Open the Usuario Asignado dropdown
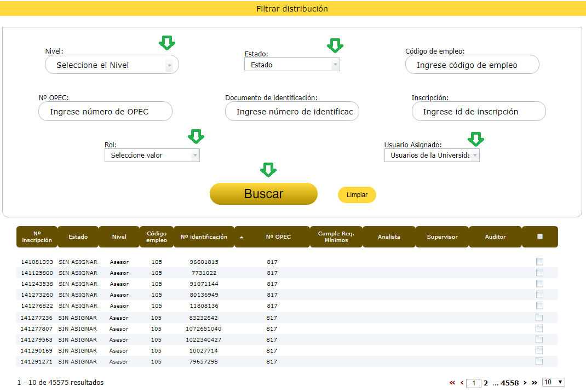This screenshot has height=392, width=586. pyautogui.click(x=432, y=155)
